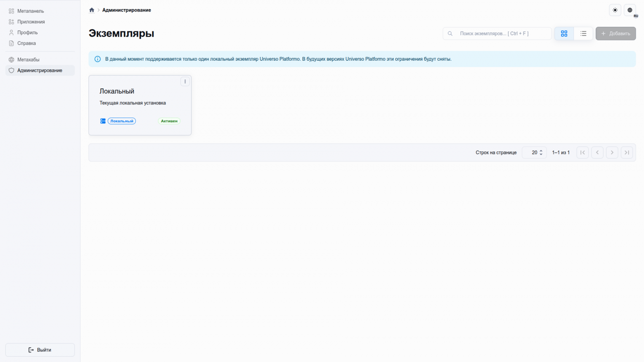644x362 pixels.
Task: Focus the Поиск экземпляров search field
Action: (x=497, y=33)
